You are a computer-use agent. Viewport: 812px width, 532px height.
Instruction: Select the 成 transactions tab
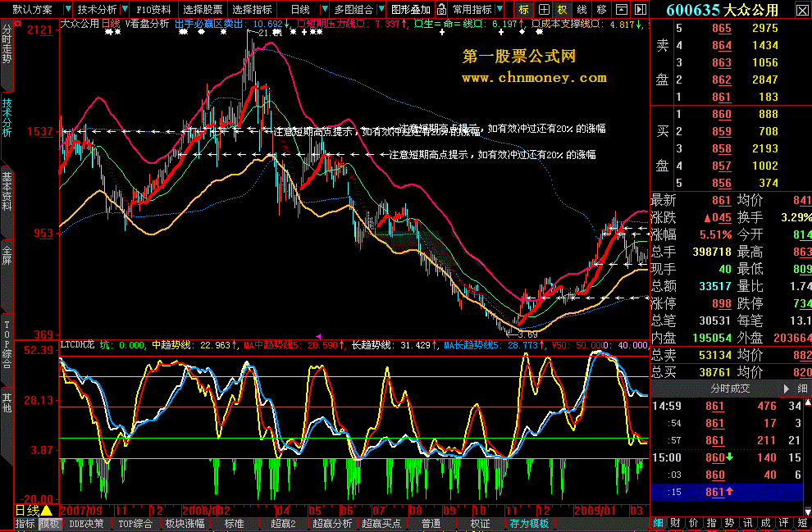tap(766, 524)
